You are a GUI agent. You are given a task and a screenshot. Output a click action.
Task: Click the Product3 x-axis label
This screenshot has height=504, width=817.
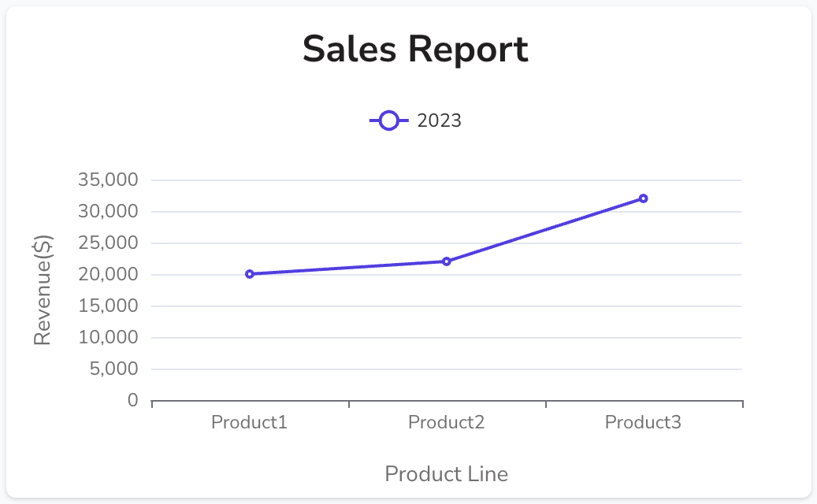pyautogui.click(x=643, y=422)
